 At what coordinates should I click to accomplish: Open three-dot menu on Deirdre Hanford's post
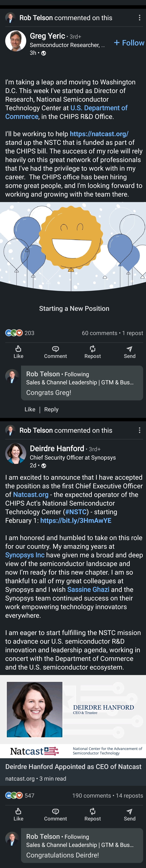click(140, 430)
